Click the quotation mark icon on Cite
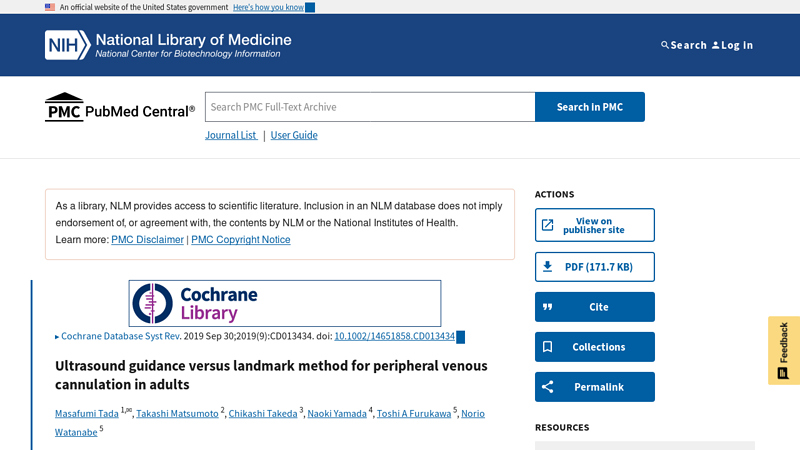Viewport: 800px width, 450px height. [x=547, y=307]
